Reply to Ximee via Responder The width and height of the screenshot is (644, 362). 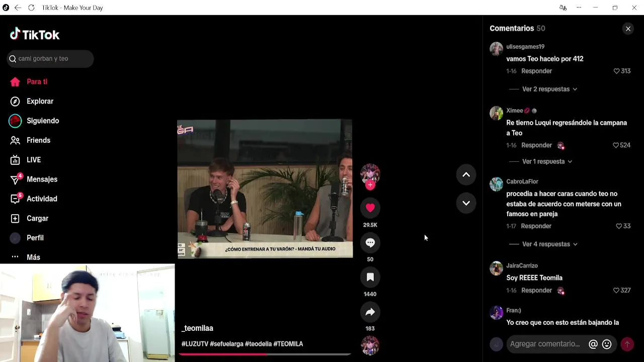point(536,145)
